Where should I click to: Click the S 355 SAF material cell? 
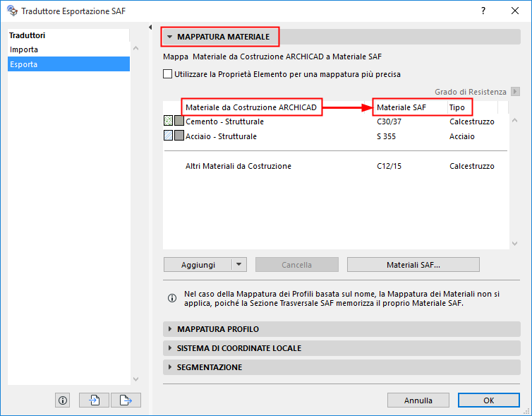coord(387,136)
